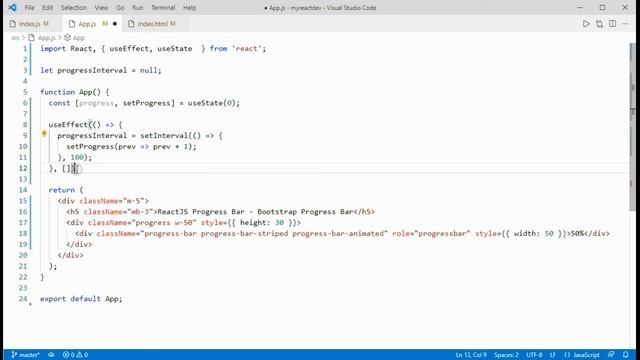Click the src breadcrumb segment
640x360 pixels.
point(15,38)
